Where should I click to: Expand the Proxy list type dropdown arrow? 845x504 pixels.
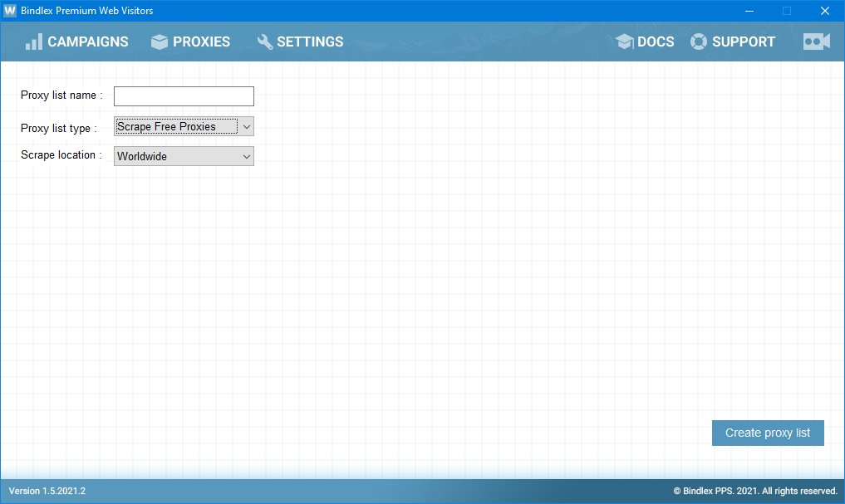(x=246, y=126)
